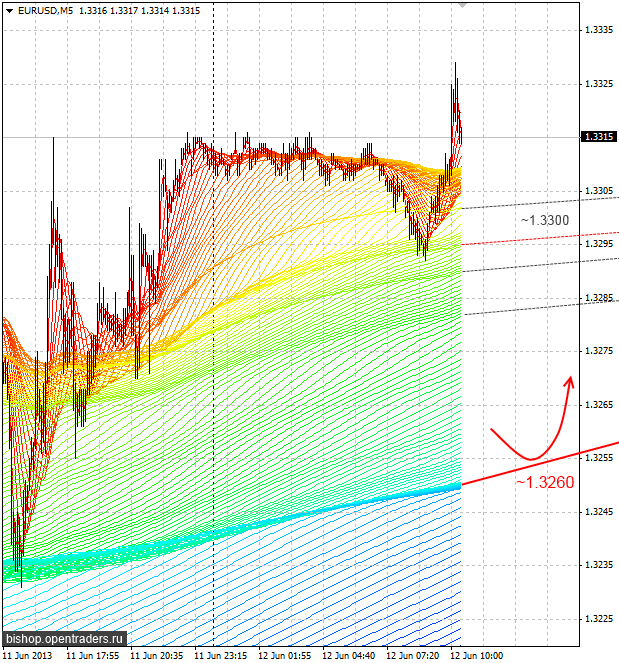Select the thick red trend line

[540, 464]
